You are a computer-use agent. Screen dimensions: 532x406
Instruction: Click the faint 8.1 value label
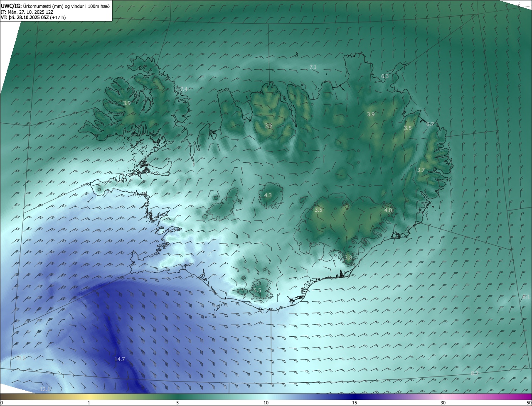coord(526,296)
